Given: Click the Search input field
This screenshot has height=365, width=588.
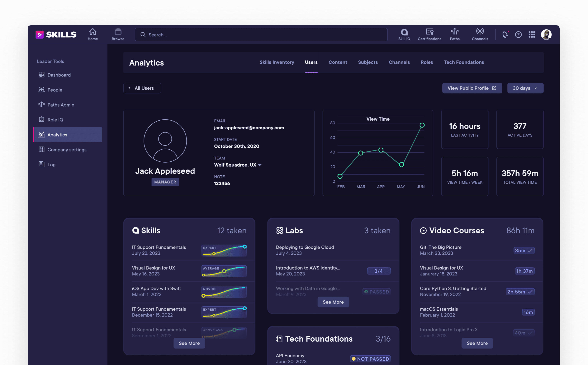Looking at the screenshot, I should pyautogui.click(x=261, y=35).
